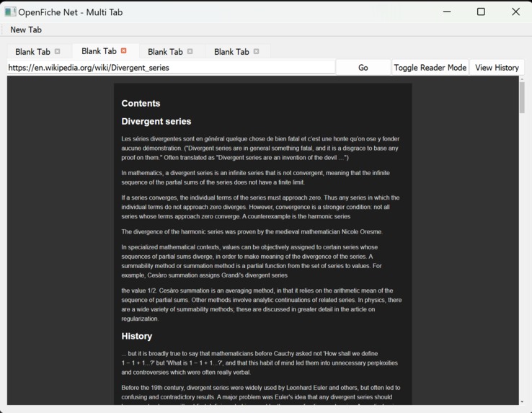Click the "History" section heading
This screenshot has height=413, width=532.
click(137, 336)
